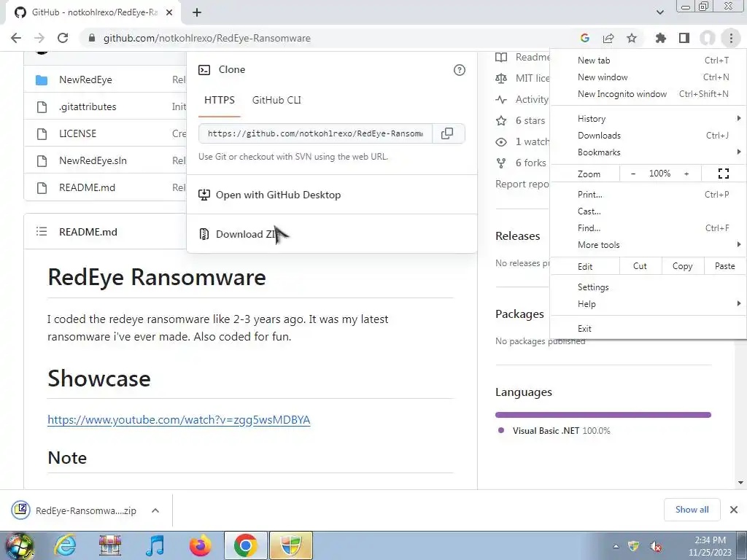Click the taskbar clock
The height and width of the screenshot is (560, 747).
(710, 546)
